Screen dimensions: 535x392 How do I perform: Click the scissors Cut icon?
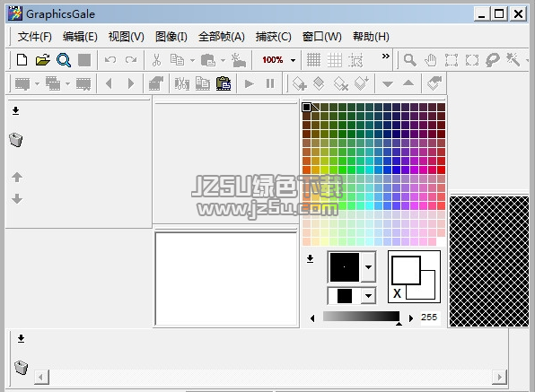click(156, 60)
